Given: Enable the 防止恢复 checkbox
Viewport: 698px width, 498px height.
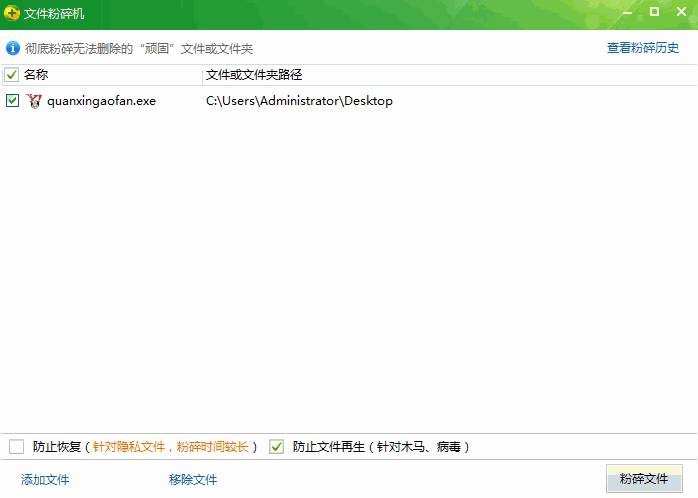Looking at the screenshot, I should 16,446.
